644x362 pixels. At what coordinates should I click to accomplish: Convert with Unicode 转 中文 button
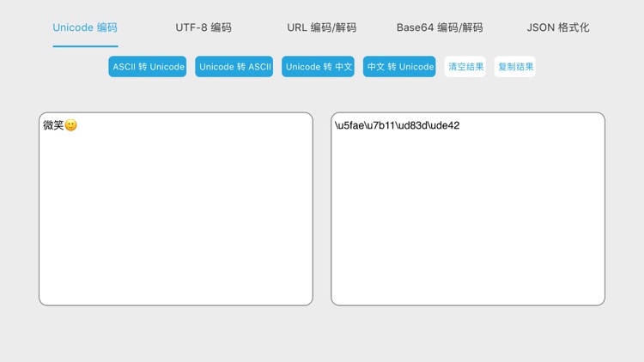tap(318, 67)
